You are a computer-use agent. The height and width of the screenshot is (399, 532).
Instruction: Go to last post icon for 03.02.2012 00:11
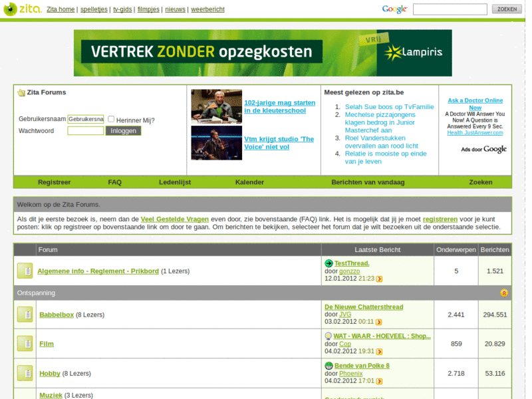pyautogui.click(x=378, y=322)
